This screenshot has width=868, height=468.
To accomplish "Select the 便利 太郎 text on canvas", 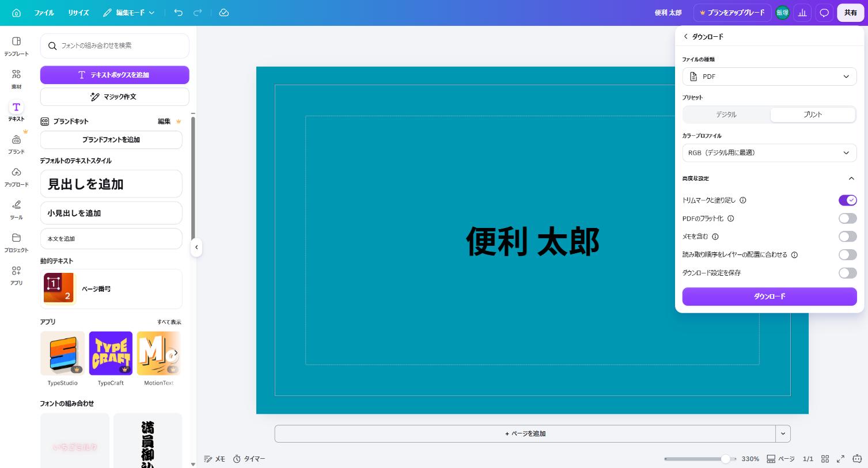I will point(533,241).
